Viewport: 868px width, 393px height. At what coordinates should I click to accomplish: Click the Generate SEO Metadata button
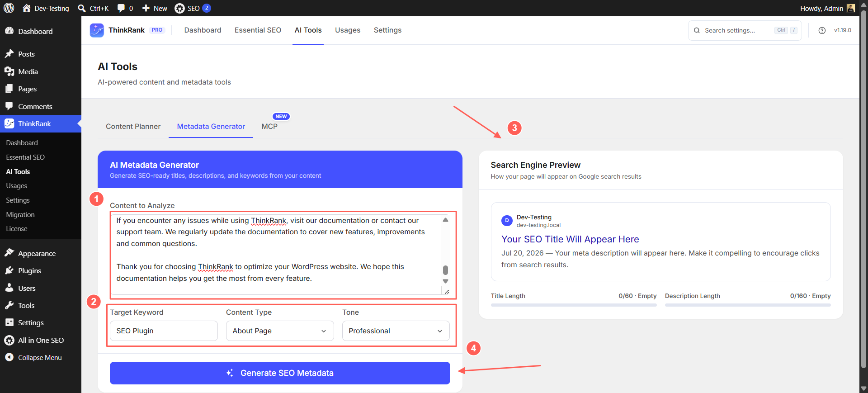pyautogui.click(x=280, y=373)
